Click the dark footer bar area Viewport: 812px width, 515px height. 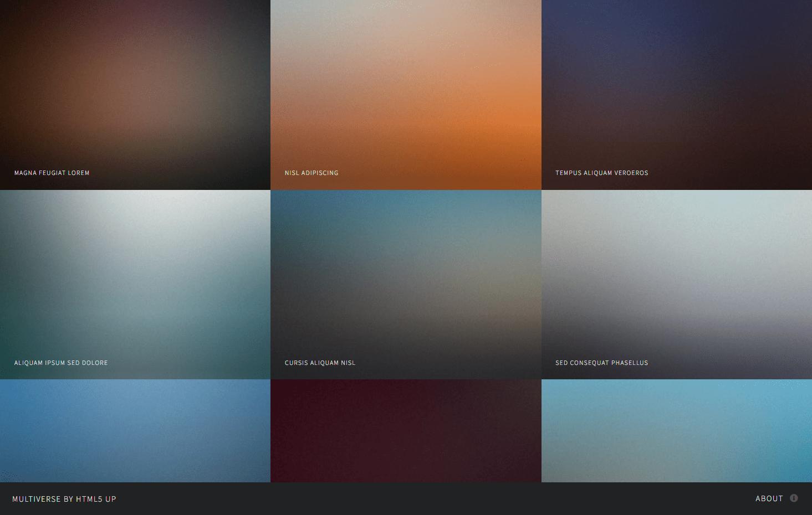[x=406, y=498]
